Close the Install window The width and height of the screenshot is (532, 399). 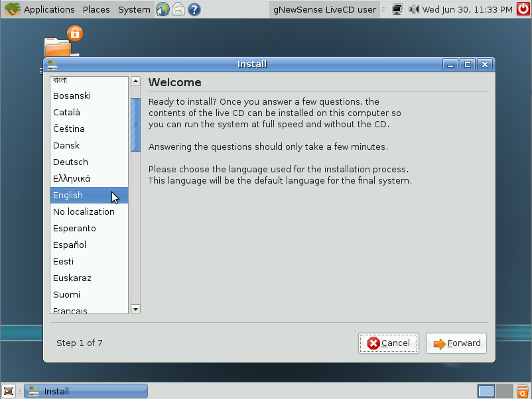[x=485, y=64]
